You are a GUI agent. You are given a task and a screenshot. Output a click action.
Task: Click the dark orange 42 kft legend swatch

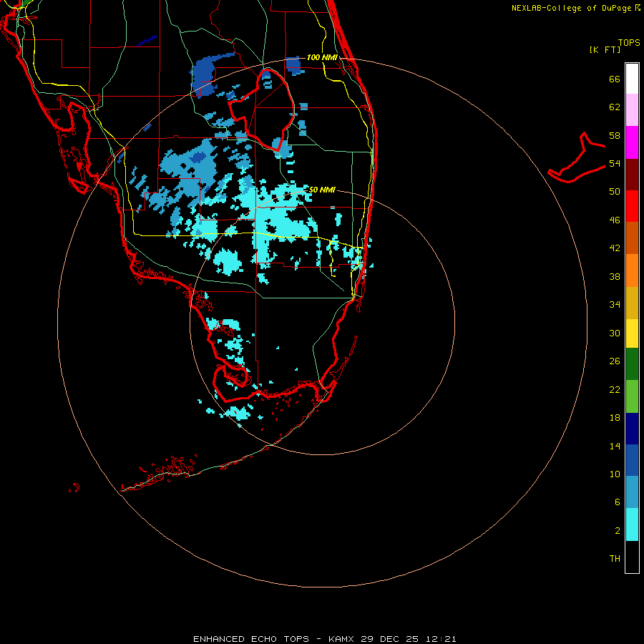[632, 238]
